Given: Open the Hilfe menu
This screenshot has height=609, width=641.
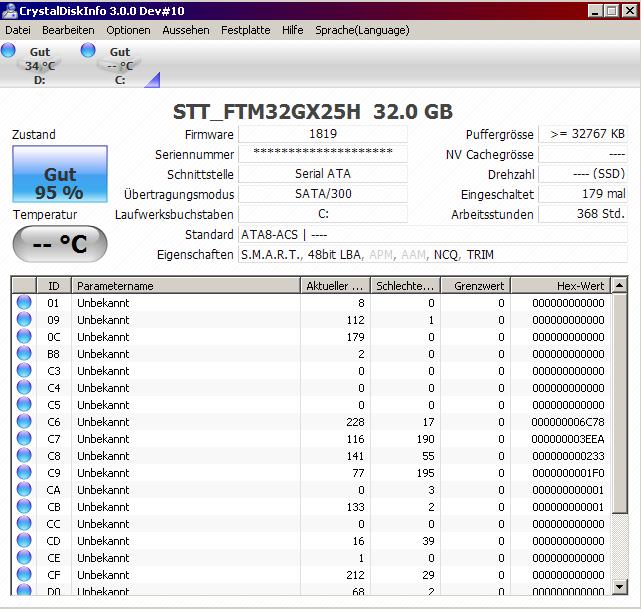Looking at the screenshot, I should pos(293,30).
